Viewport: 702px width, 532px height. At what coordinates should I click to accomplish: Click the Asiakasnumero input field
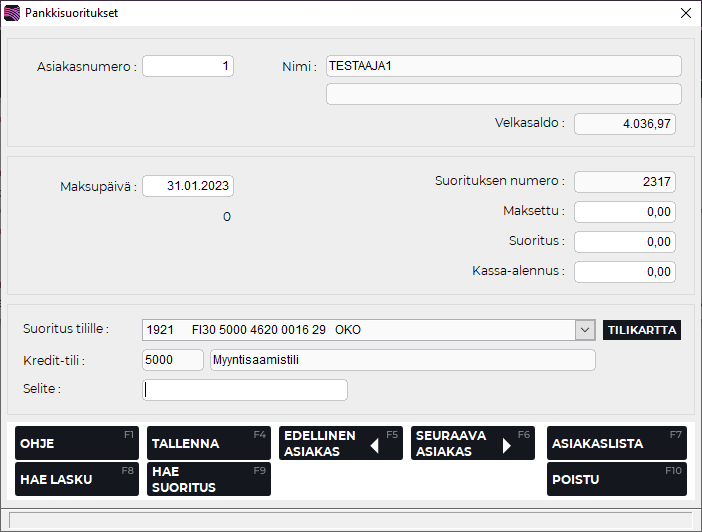(188, 66)
